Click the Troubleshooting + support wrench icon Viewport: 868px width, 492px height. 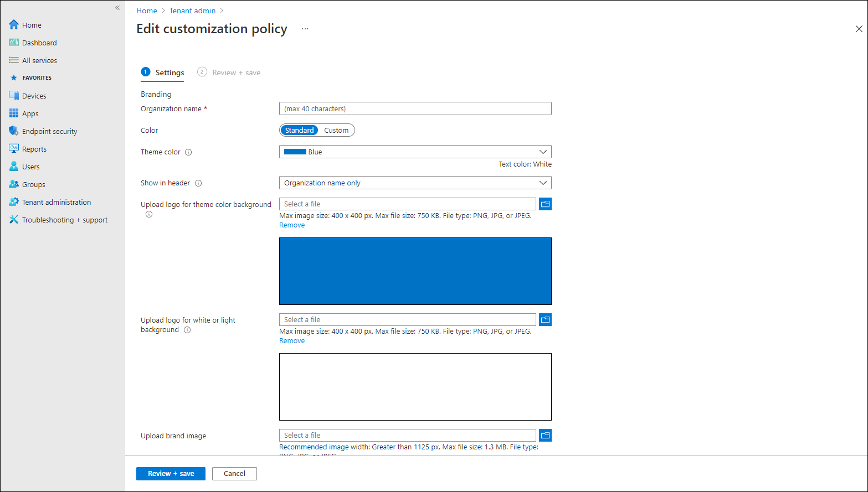click(x=14, y=220)
